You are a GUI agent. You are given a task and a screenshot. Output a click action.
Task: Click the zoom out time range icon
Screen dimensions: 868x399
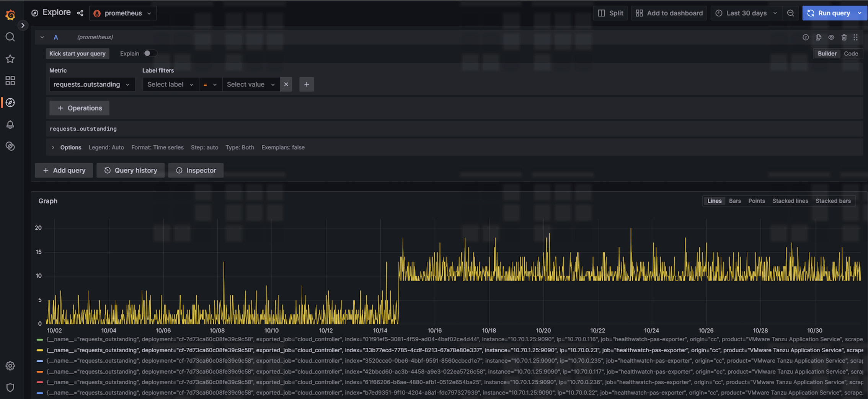click(791, 13)
